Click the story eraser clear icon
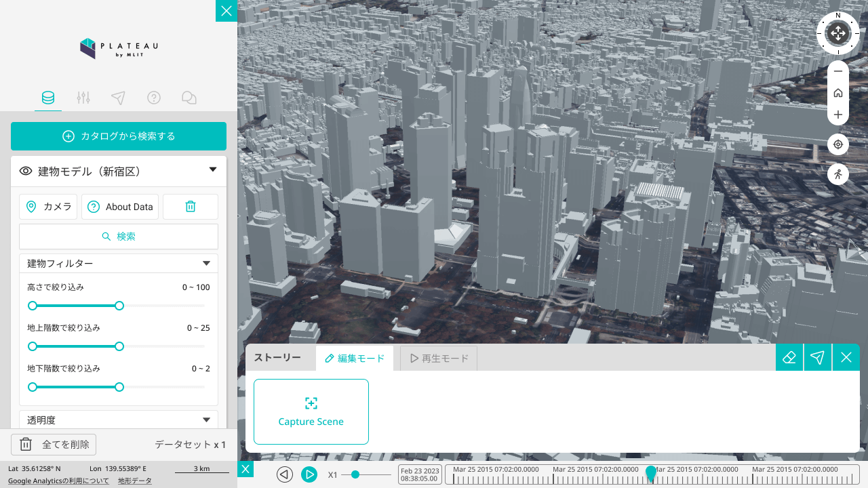 [x=789, y=358]
